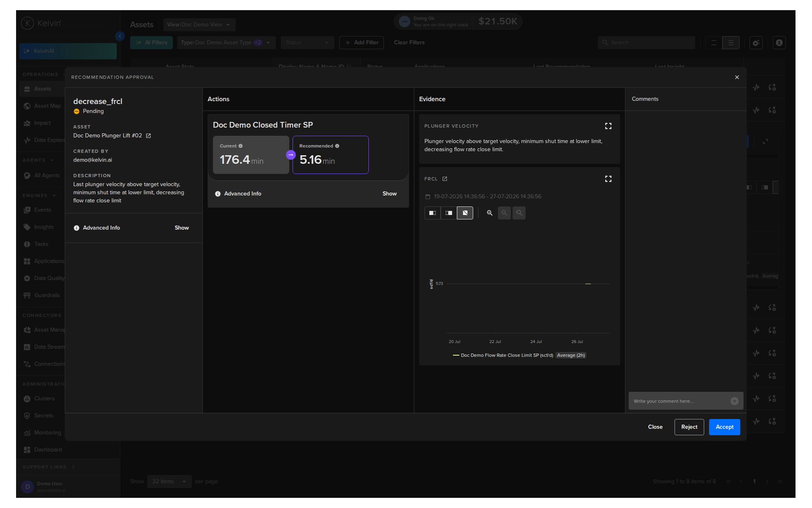Focus the comment input field
Viewport: 812px width, 508px height.
679,401
